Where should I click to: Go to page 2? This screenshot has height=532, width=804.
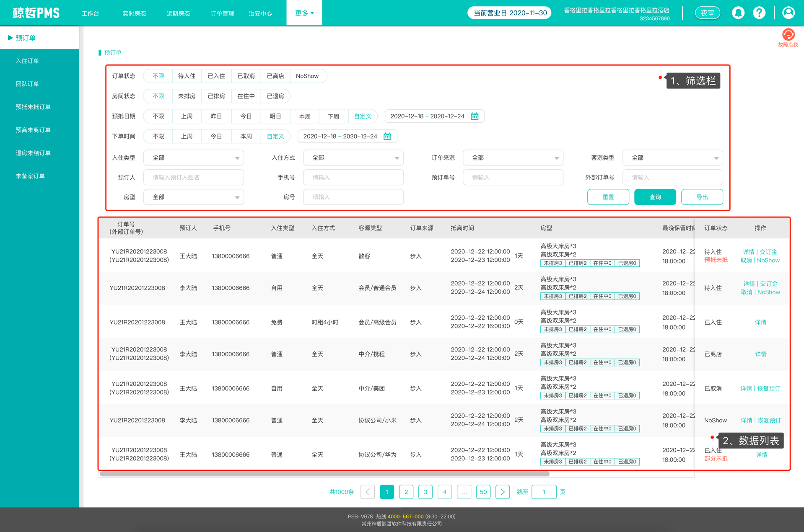click(x=406, y=492)
